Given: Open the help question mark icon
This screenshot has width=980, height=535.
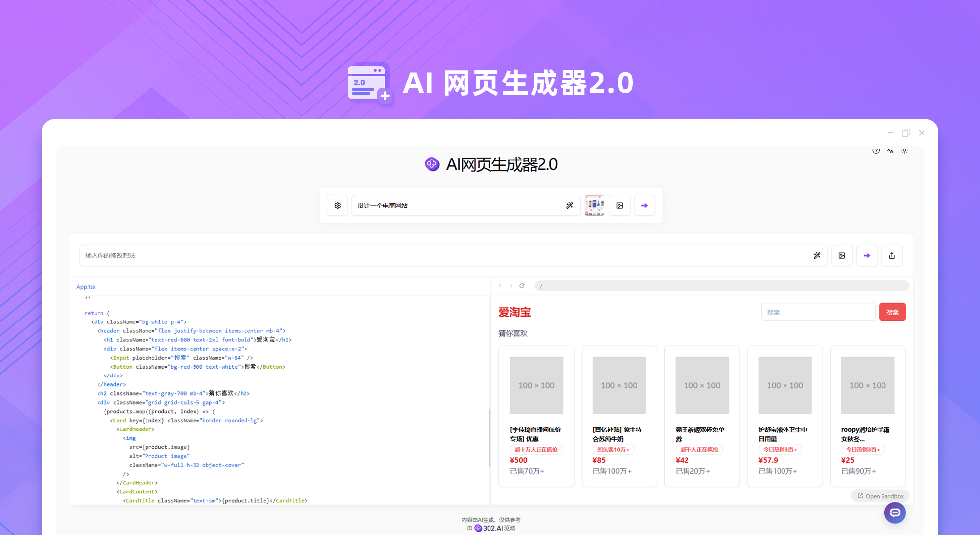Looking at the screenshot, I should tap(876, 151).
